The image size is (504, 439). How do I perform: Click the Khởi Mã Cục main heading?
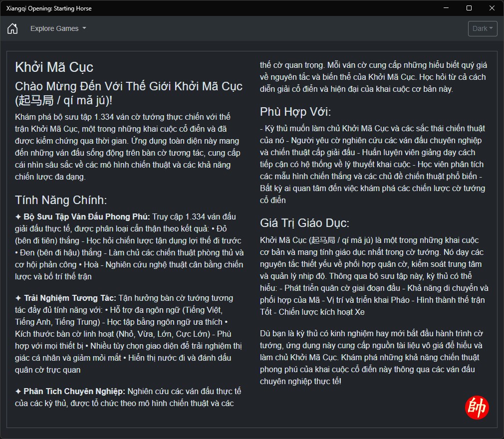pos(54,67)
